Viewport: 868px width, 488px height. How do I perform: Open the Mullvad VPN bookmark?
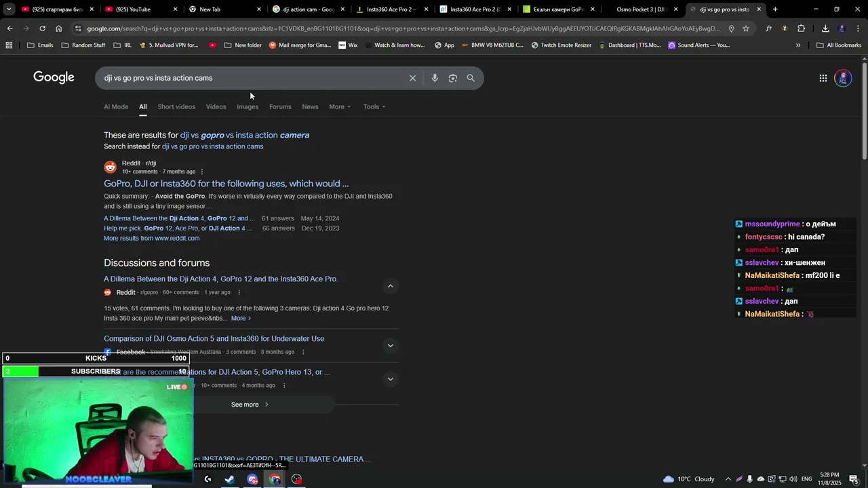(x=167, y=45)
